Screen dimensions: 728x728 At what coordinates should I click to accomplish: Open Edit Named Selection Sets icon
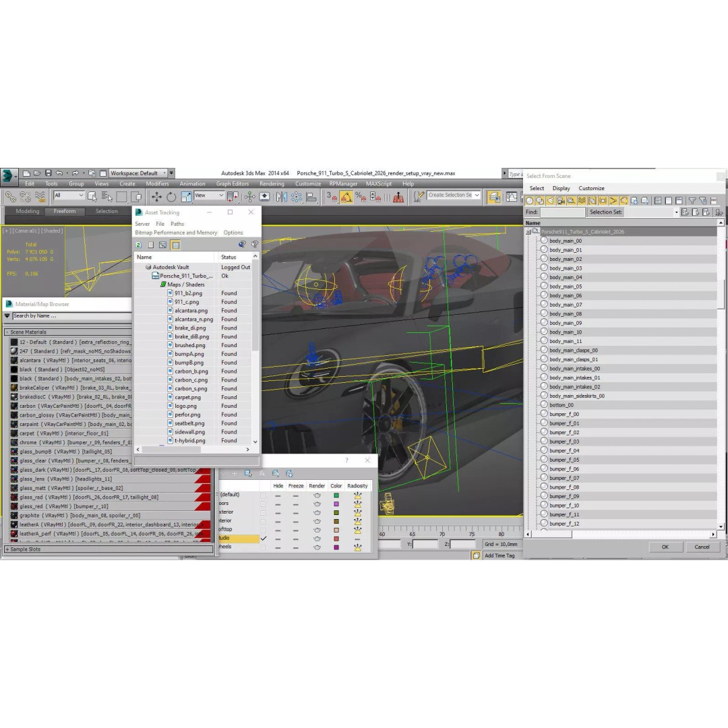[x=419, y=198]
